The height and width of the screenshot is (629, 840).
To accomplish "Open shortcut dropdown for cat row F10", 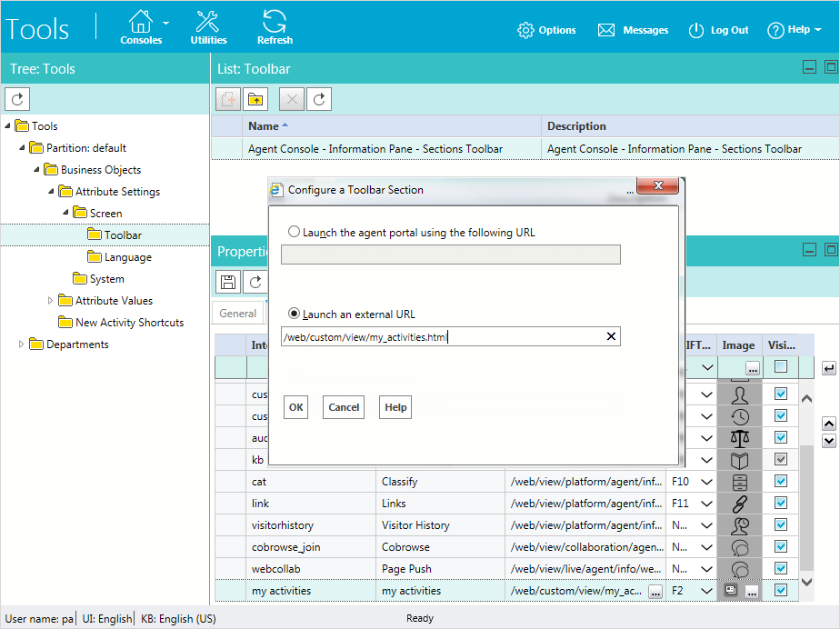I will point(706,482).
